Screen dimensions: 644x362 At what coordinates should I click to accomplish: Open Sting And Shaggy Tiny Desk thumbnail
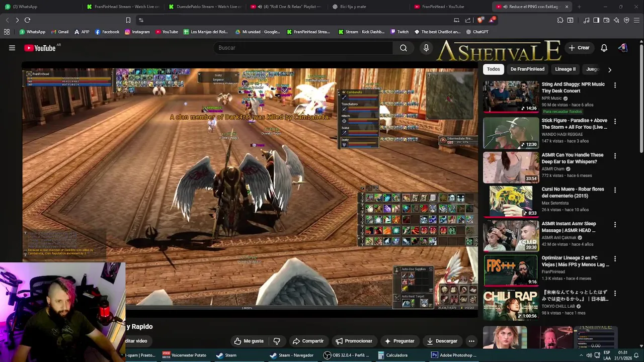point(510,97)
